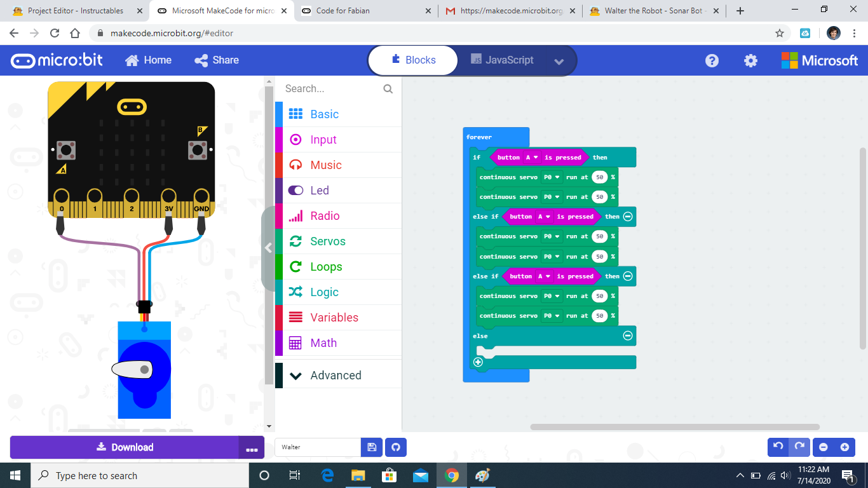Open more download options (three dots)
The height and width of the screenshot is (488, 868).
pyautogui.click(x=252, y=448)
